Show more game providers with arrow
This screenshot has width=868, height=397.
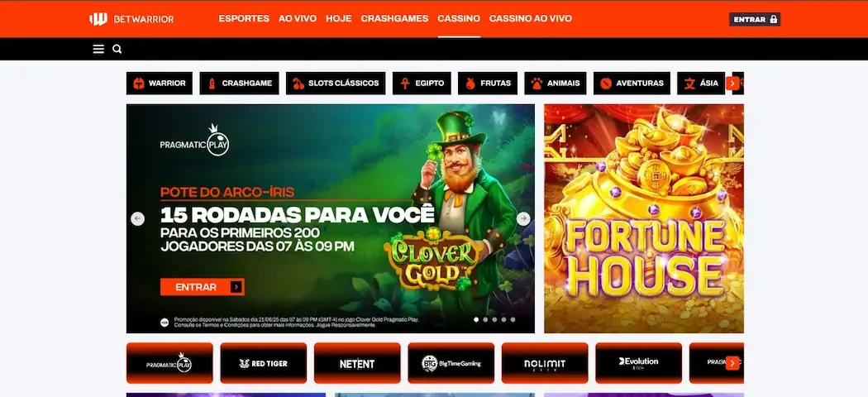(732, 363)
